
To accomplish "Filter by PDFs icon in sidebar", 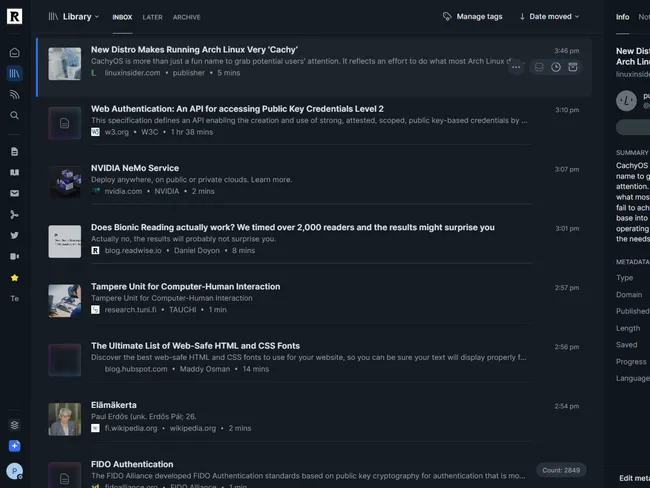I will [15, 214].
